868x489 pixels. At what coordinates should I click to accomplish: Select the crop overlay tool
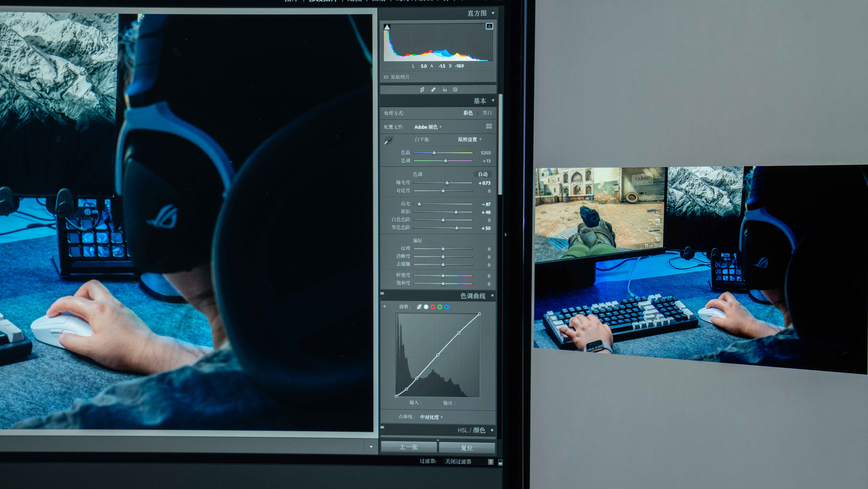click(x=422, y=89)
